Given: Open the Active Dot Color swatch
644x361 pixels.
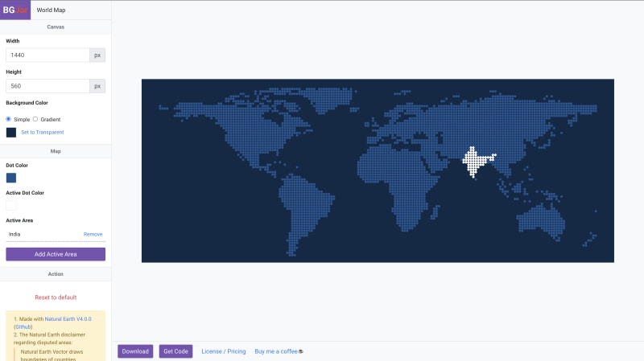Looking at the screenshot, I should [x=11, y=205].
